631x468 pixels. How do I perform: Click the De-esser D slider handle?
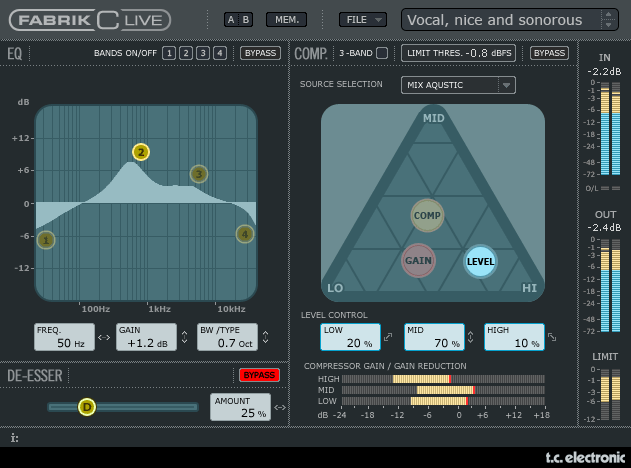click(x=87, y=407)
